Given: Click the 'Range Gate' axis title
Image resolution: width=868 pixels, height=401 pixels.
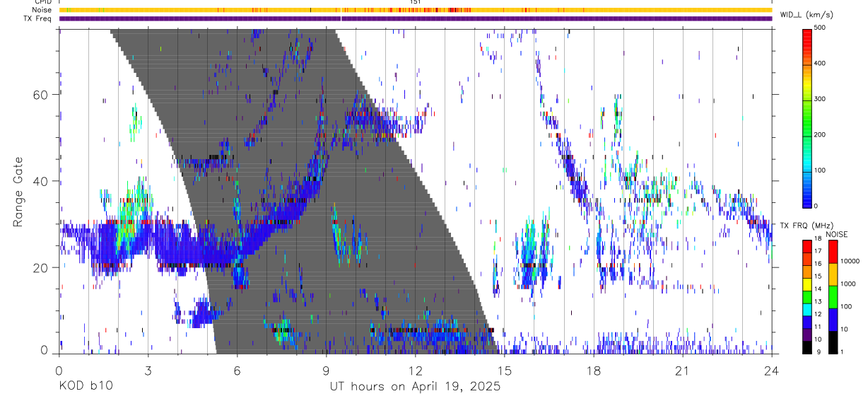Looking at the screenshot, I should (18, 192).
